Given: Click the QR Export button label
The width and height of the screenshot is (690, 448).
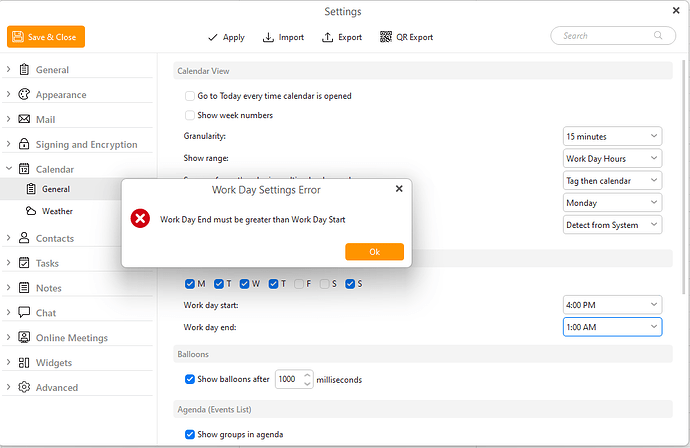Looking at the screenshot, I should point(415,37).
